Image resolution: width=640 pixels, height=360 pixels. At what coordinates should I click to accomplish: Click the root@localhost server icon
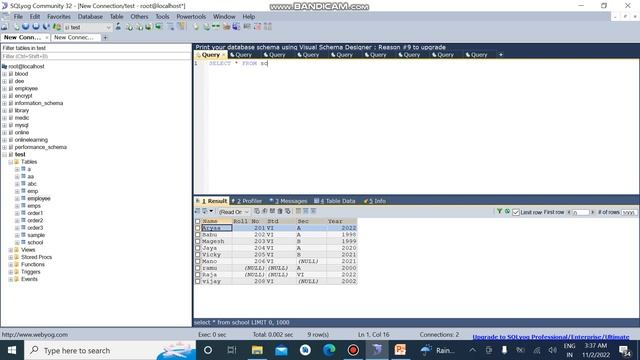pyautogui.click(x=4, y=66)
